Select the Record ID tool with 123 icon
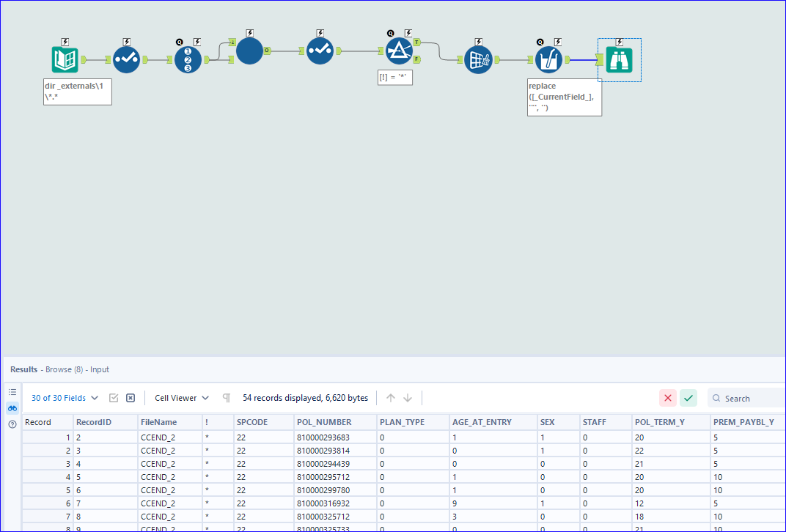 pyautogui.click(x=188, y=60)
